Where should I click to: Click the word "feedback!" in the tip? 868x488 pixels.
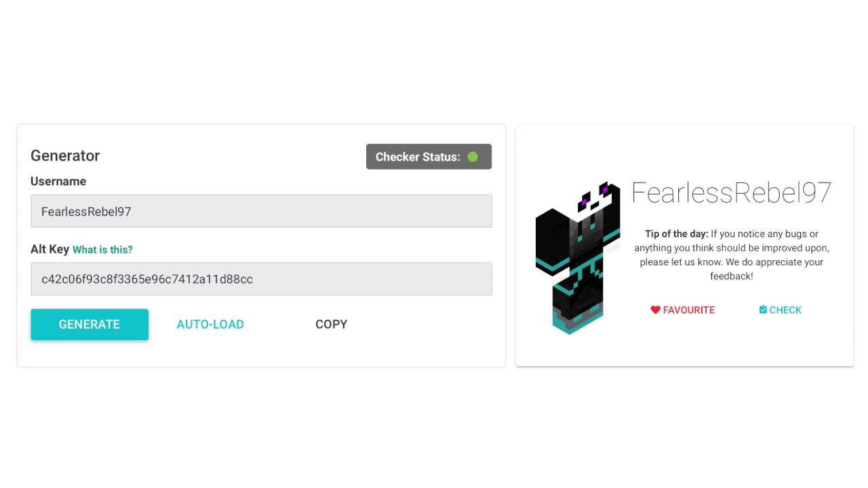[731, 276]
